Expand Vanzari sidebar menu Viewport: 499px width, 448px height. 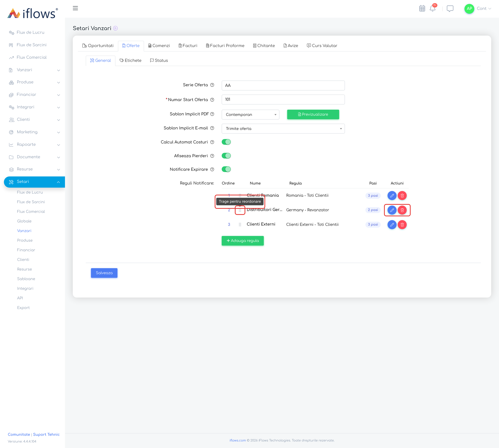34,70
